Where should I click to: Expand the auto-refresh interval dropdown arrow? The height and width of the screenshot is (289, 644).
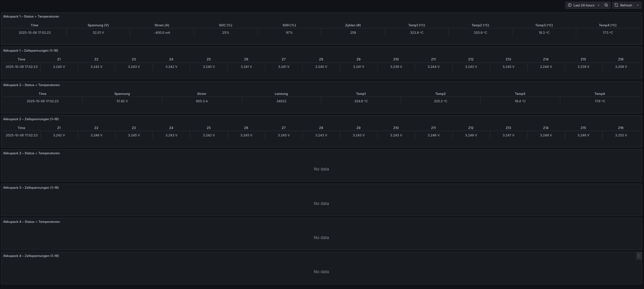638,5
